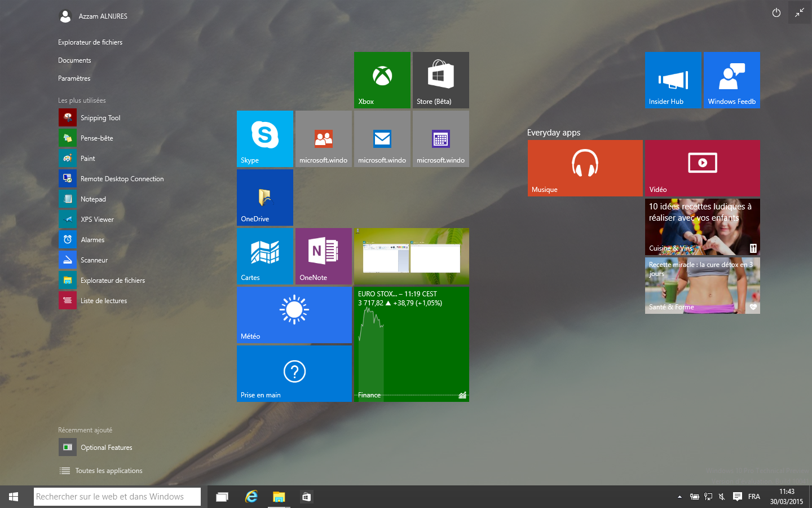Show Toutes les applications list
Viewport: 812px width, 508px height.
point(101,471)
